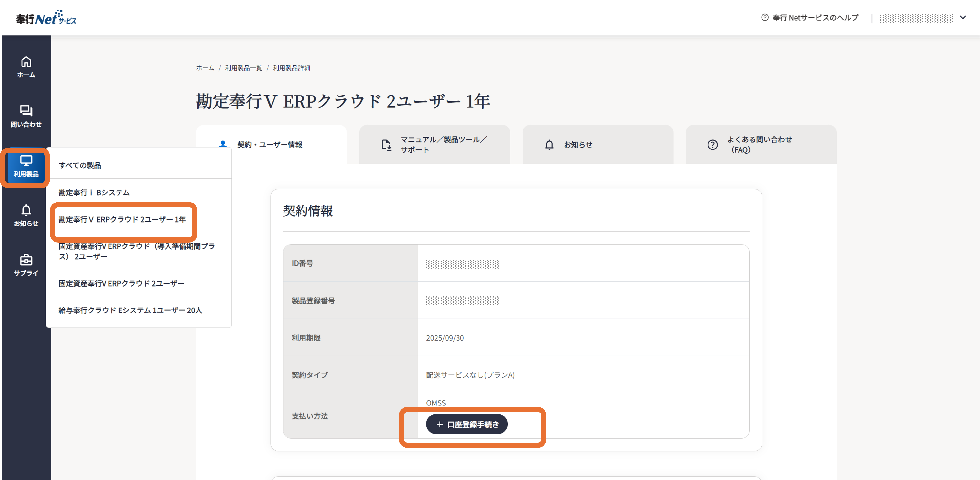The height and width of the screenshot is (480, 980).
Task: Click the ID番号 label cell
Action: point(350,263)
